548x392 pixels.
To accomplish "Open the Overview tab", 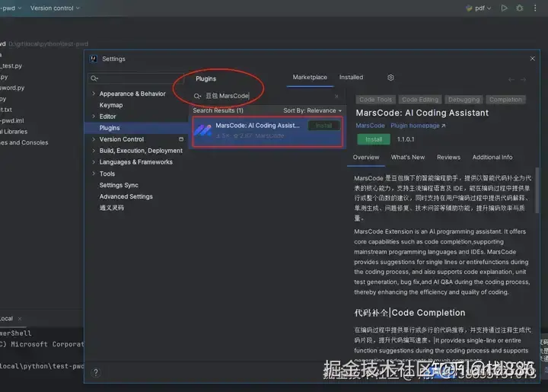I will 366,158.
